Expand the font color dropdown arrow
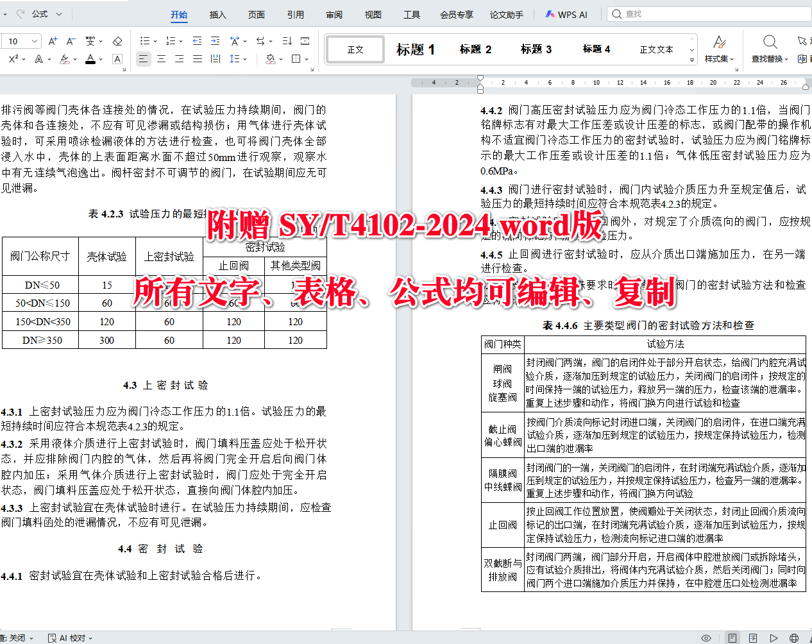The width and height of the screenshot is (812, 644). pos(101,59)
